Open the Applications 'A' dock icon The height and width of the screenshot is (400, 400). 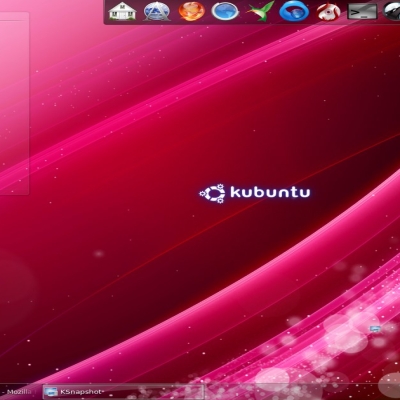pos(157,11)
